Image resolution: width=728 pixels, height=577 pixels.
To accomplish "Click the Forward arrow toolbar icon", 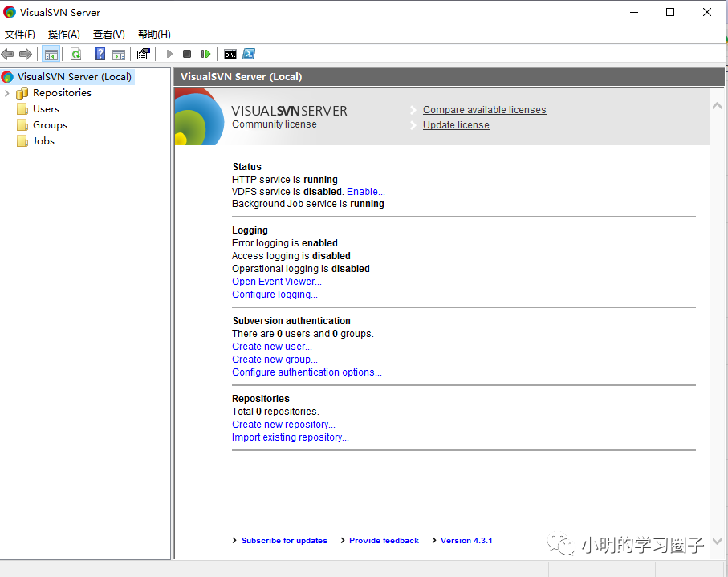I will click(26, 55).
